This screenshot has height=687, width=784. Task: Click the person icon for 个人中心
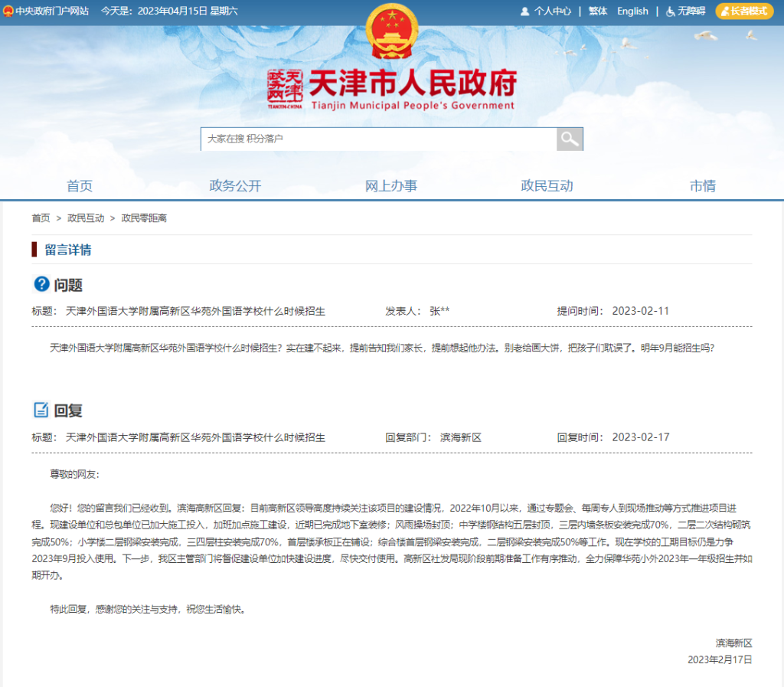tap(524, 11)
